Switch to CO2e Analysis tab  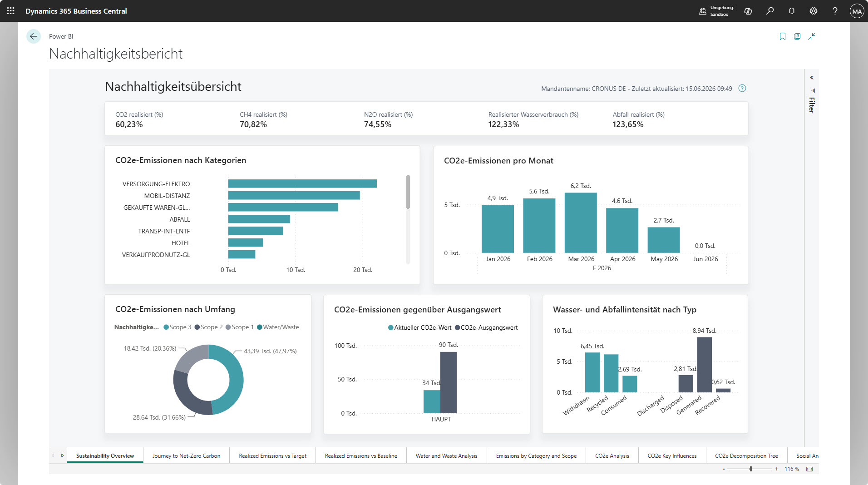click(612, 455)
